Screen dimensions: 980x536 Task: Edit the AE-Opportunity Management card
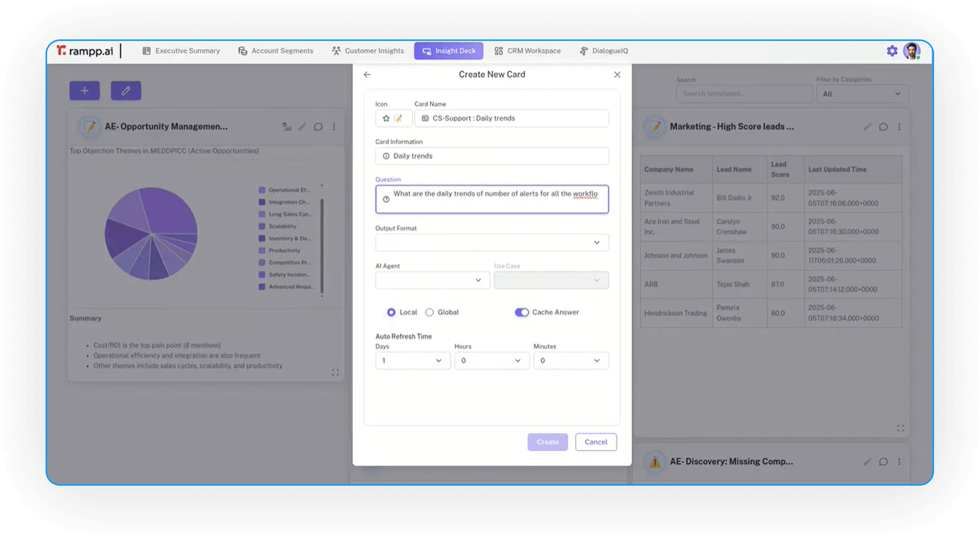pos(302,126)
